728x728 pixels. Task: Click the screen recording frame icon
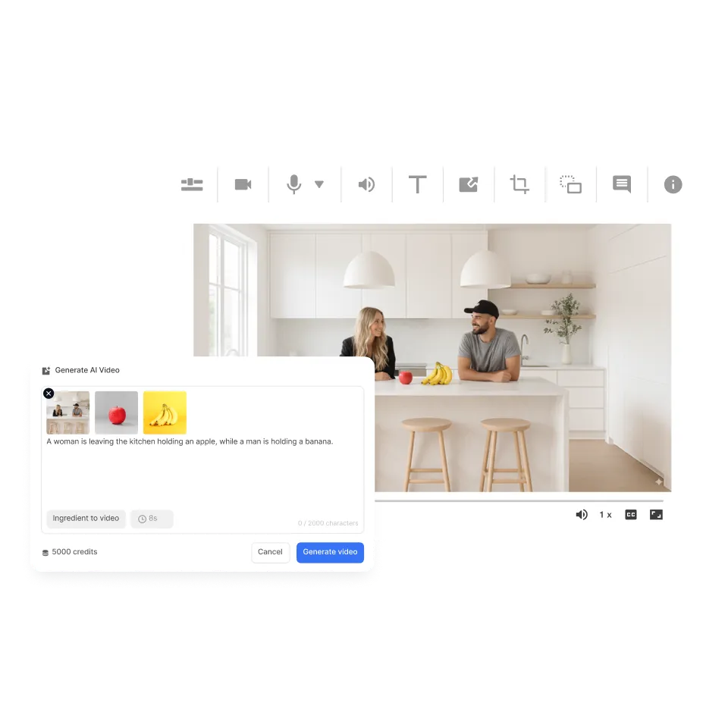[570, 184]
